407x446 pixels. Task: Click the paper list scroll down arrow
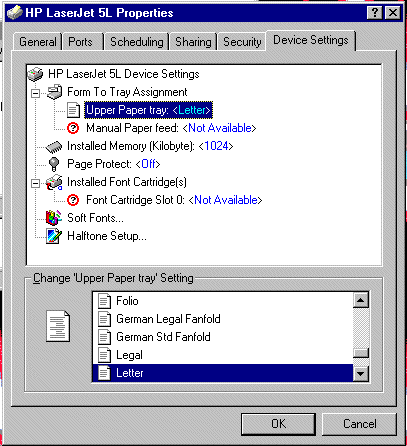coord(360,374)
